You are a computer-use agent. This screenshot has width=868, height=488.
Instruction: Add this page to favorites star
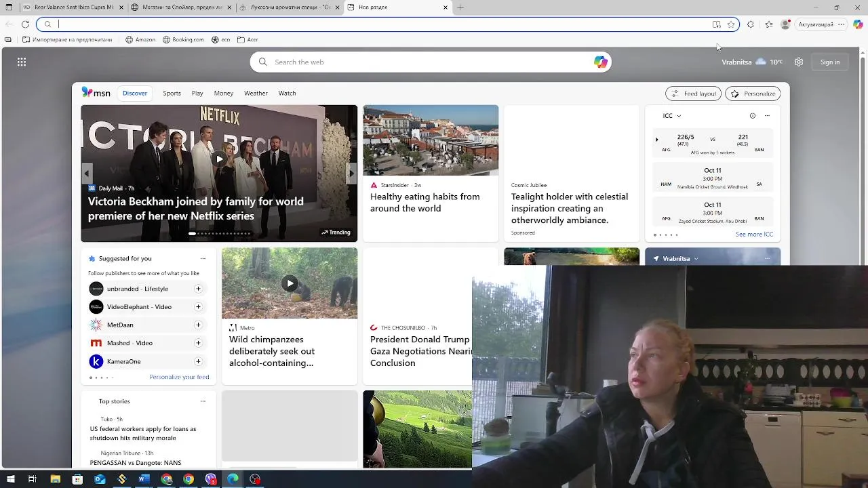(731, 24)
